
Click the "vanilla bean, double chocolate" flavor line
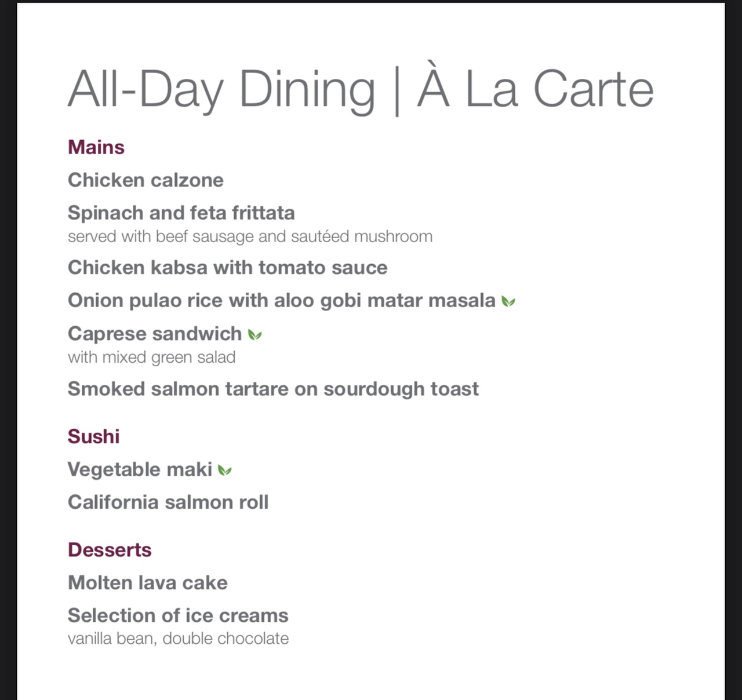point(178,639)
